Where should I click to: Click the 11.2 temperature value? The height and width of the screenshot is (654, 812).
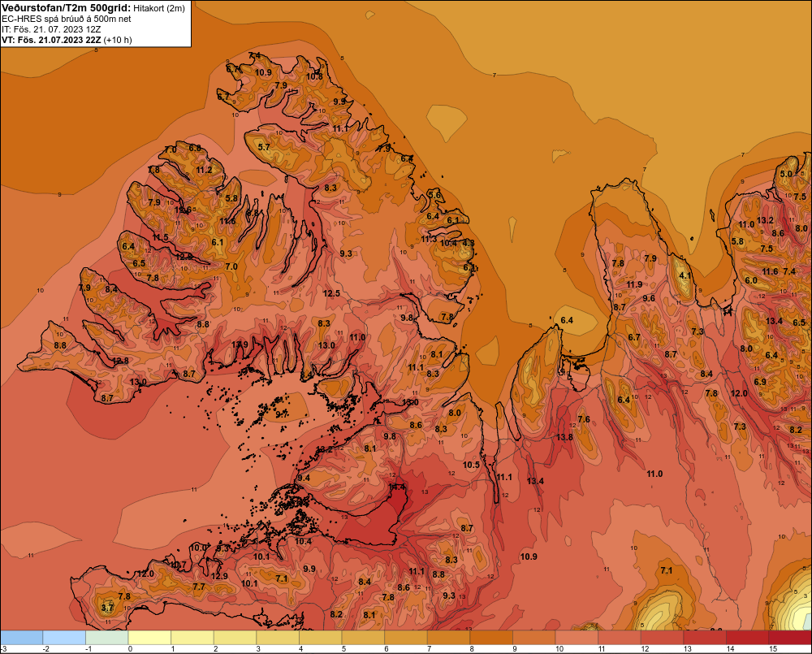pos(204,170)
